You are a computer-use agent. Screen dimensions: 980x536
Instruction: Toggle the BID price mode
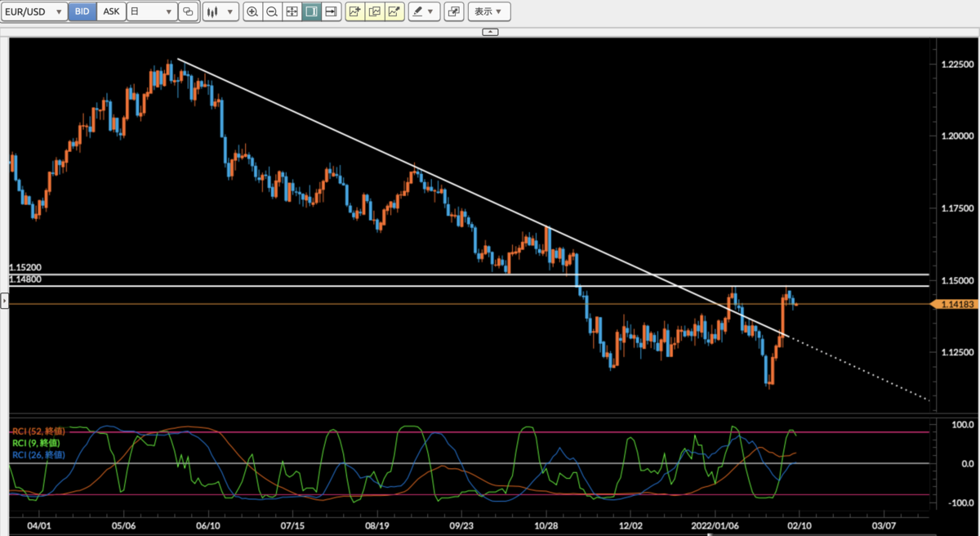(82, 11)
